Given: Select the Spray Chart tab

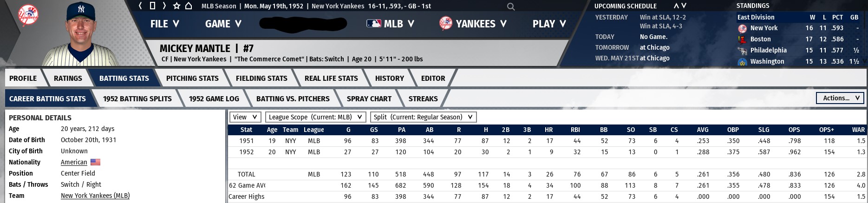Looking at the screenshot, I should [369, 98].
